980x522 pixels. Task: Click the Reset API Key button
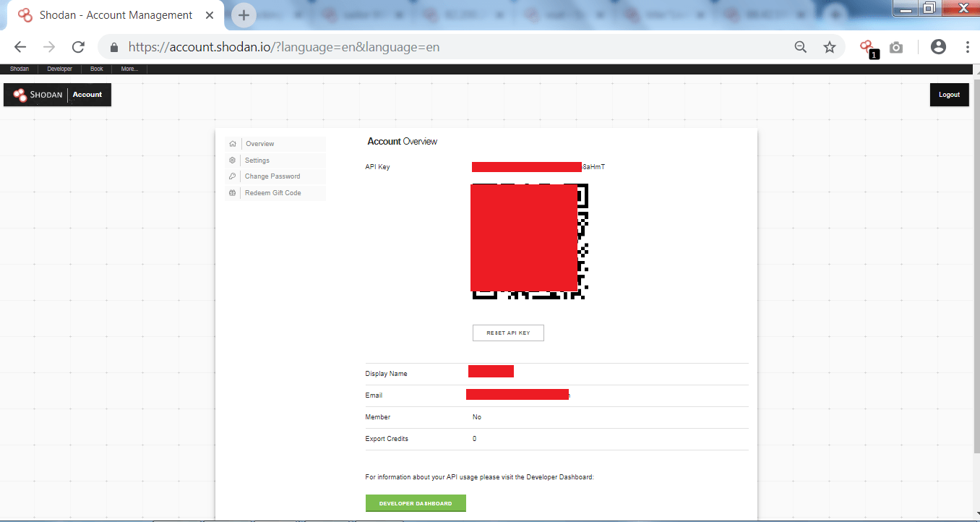508,333
